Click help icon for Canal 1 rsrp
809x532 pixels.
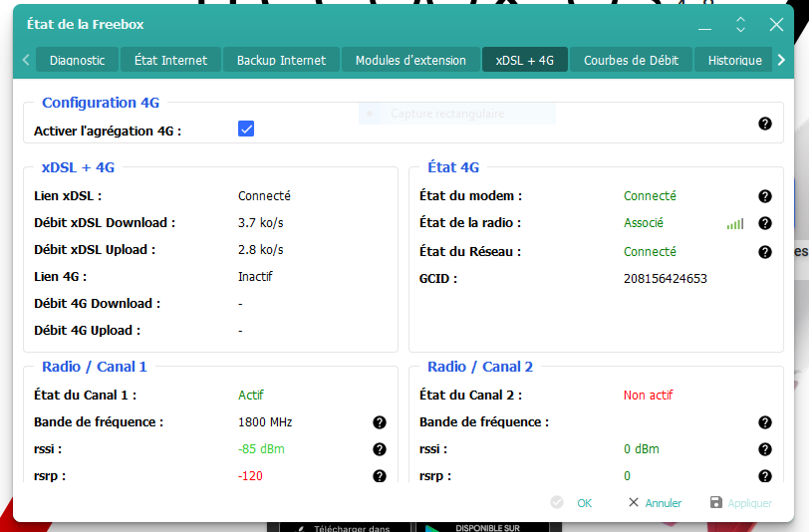[380, 476]
